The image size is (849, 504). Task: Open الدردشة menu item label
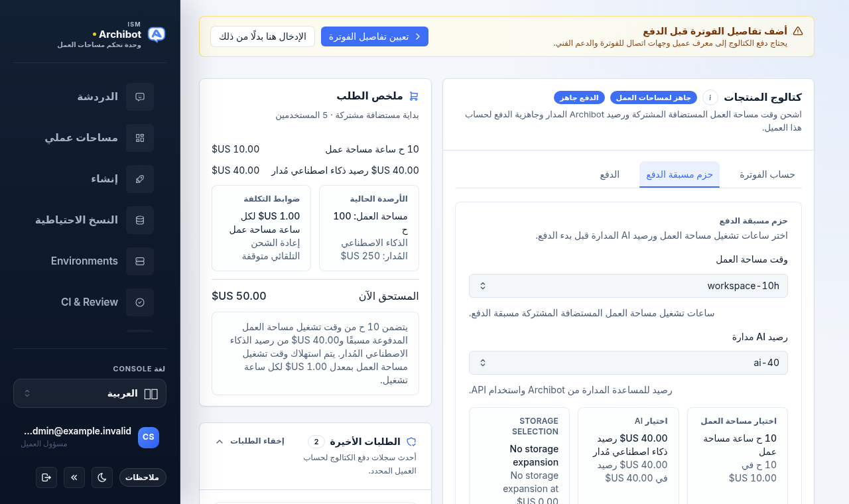[98, 97]
